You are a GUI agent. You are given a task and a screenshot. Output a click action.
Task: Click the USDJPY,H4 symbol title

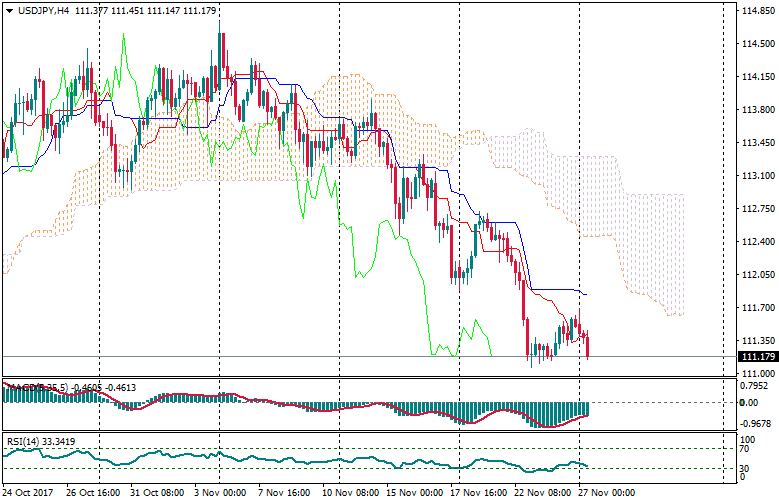43,10
